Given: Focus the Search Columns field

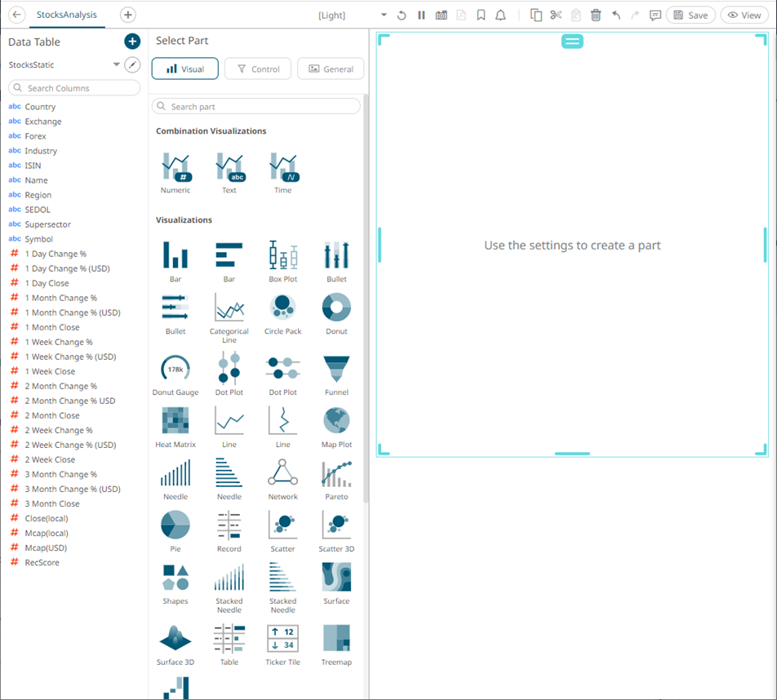Looking at the screenshot, I should [x=74, y=88].
